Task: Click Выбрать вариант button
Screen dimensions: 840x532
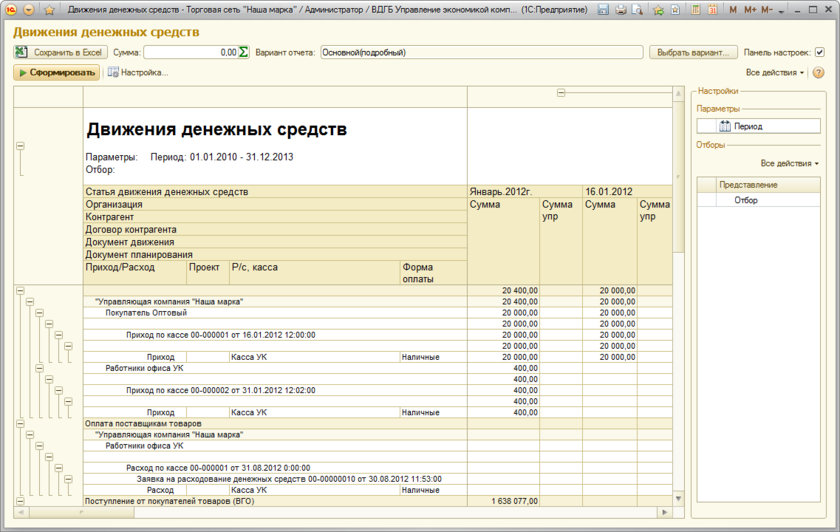Action: pyautogui.click(x=692, y=52)
